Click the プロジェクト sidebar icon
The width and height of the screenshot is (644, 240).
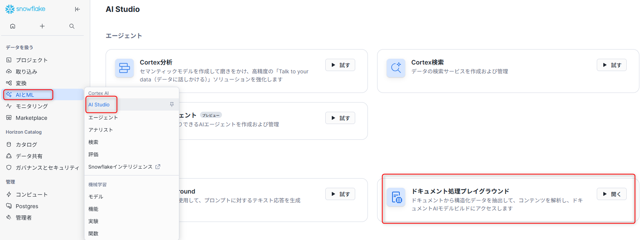pyautogui.click(x=9, y=60)
